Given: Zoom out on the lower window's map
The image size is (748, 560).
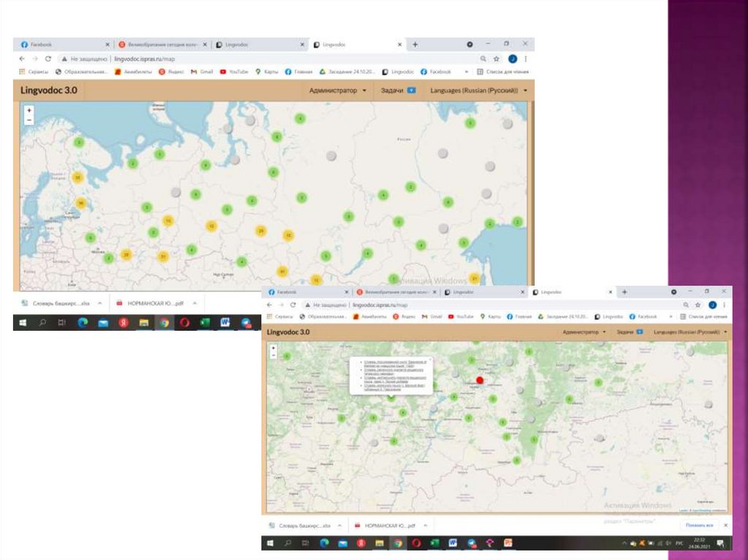Looking at the screenshot, I should coord(273,356).
